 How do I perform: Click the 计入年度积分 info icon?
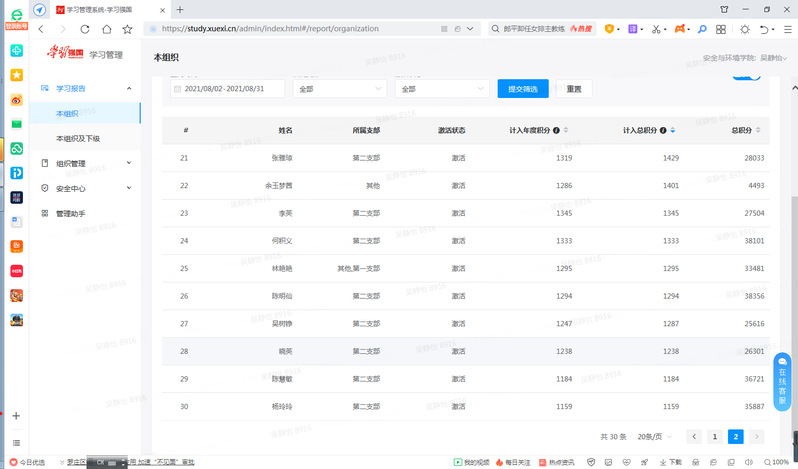(556, 131)
